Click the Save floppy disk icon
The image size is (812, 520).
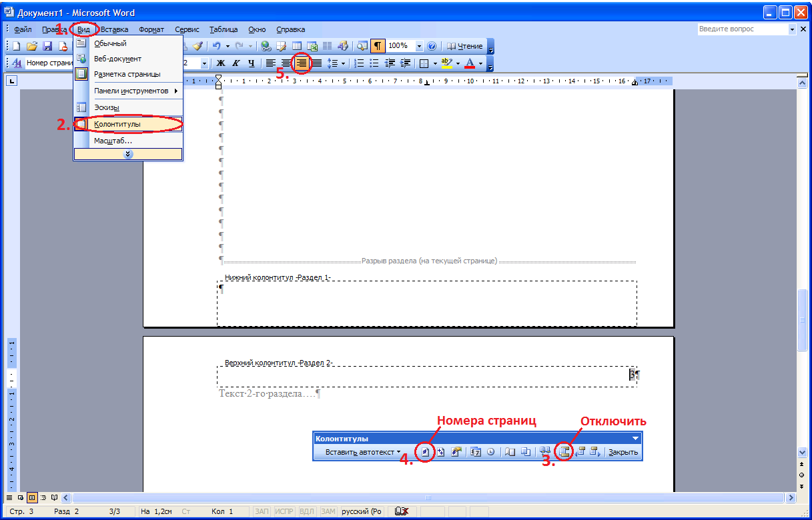coord(47,47)
